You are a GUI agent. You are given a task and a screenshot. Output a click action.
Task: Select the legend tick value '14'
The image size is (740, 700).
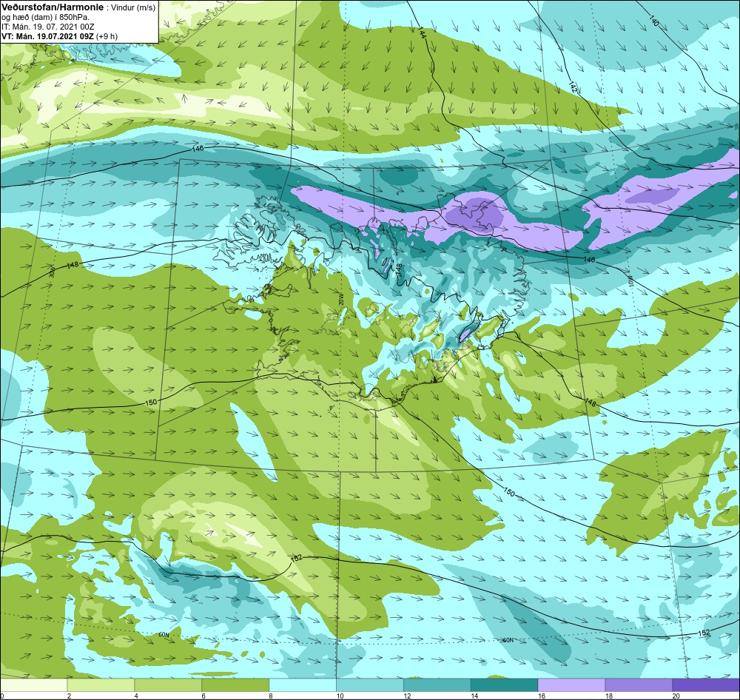point(474,696)
